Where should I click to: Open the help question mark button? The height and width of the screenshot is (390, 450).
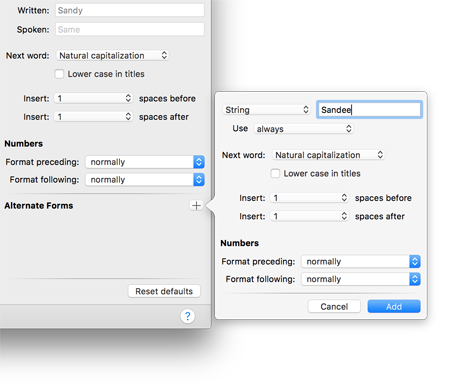pyautogui.click(x=187, y=316)
